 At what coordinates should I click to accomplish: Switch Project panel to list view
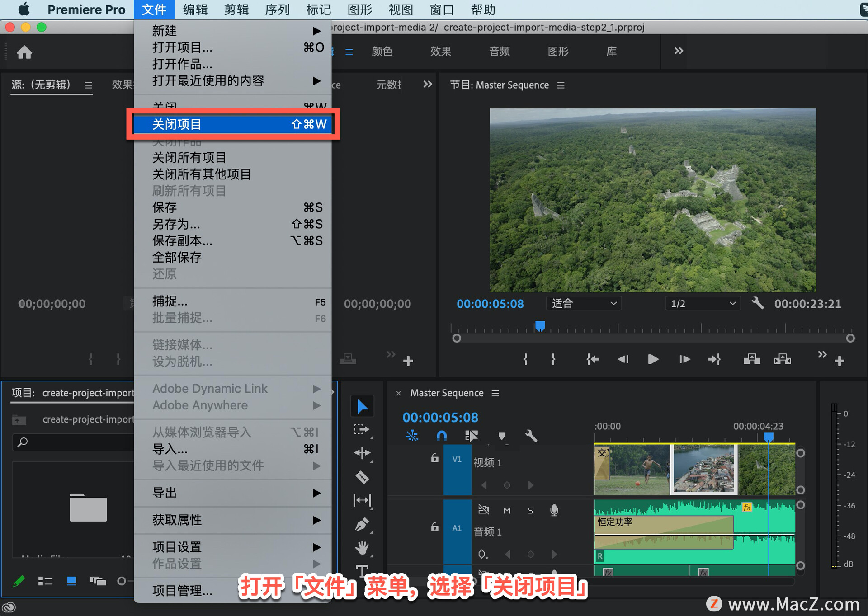pos(45,581)
